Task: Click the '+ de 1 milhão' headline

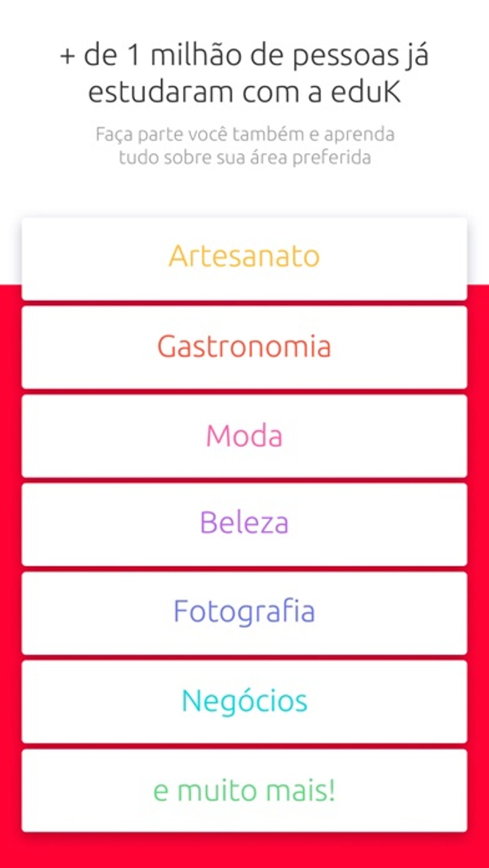Action: coord(244,56)
